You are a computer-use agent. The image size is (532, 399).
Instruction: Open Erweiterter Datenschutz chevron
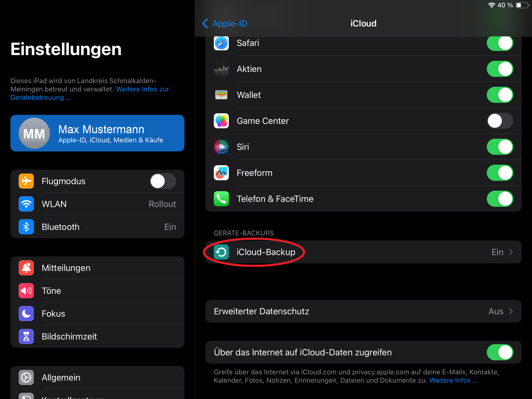point(510,311)
